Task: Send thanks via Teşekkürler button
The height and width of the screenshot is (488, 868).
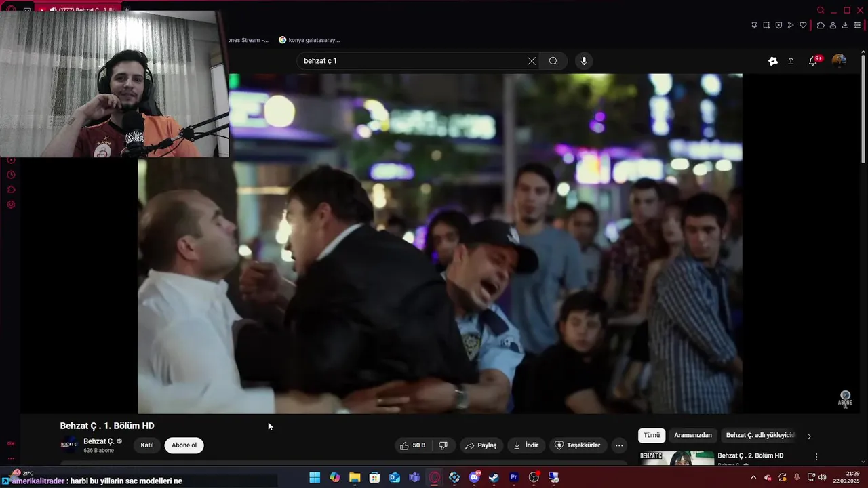Action: [x=578, y=445]
